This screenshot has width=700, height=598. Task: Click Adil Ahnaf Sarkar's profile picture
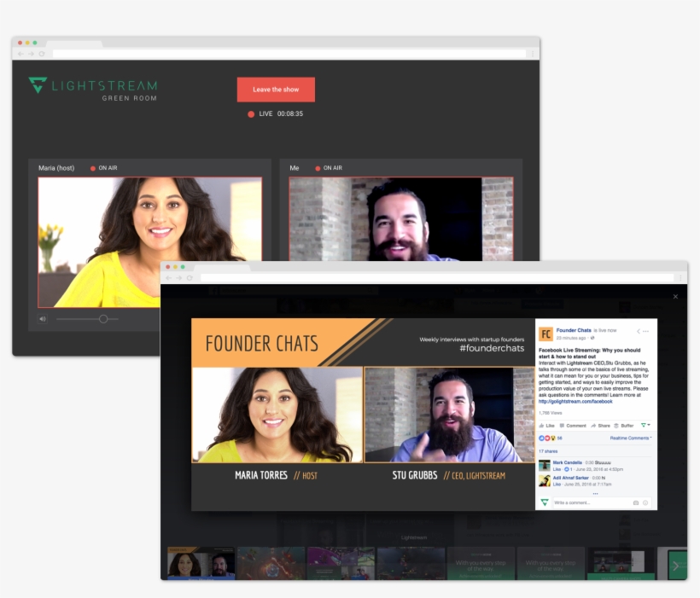pyautogui.click(x=544, y=480)
